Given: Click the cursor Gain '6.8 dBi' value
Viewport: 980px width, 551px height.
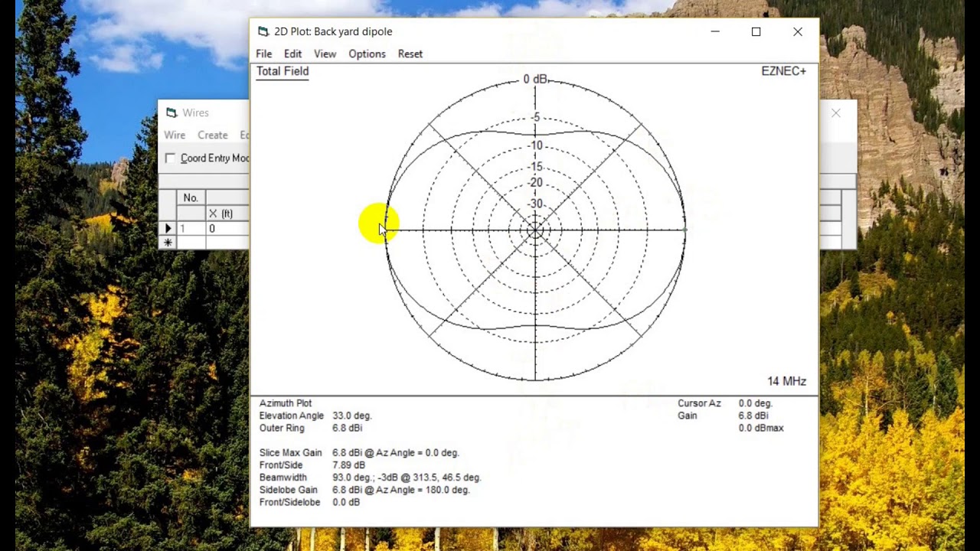Looking at the screenshot, I should [753, 416].
